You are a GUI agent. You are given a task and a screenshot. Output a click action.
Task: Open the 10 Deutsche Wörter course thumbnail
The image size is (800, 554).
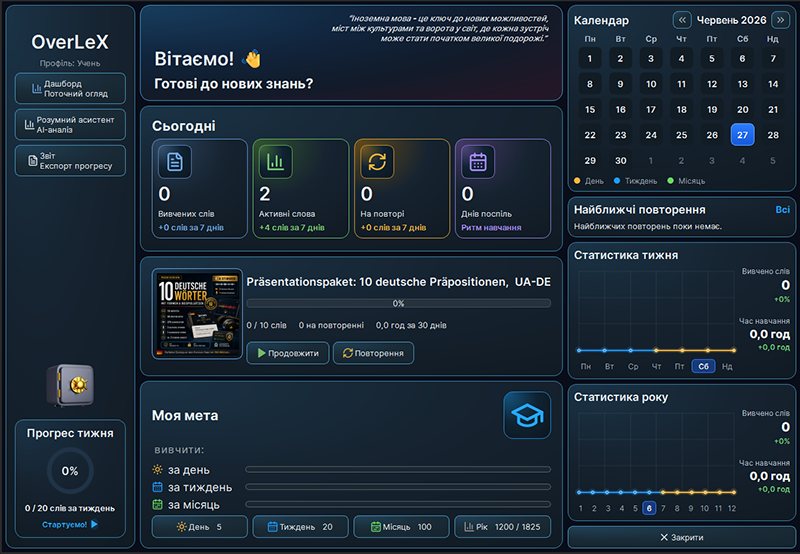[x=197, y=313]
